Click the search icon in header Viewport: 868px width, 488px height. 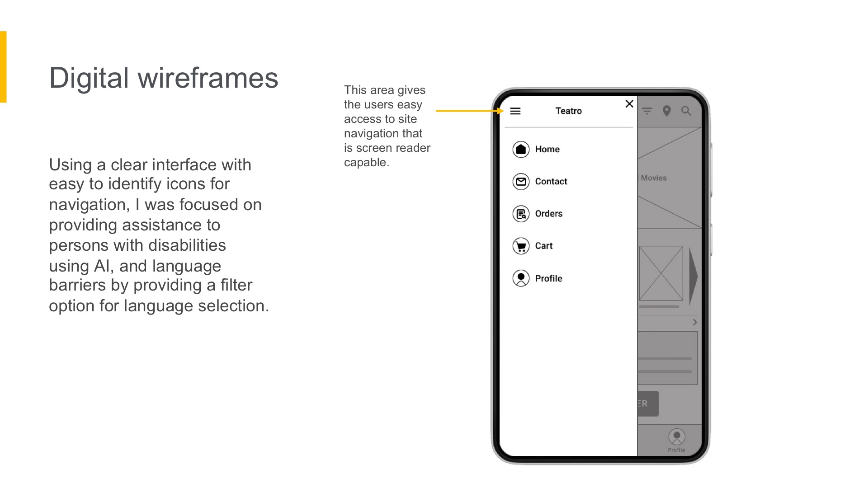[686, 112]
